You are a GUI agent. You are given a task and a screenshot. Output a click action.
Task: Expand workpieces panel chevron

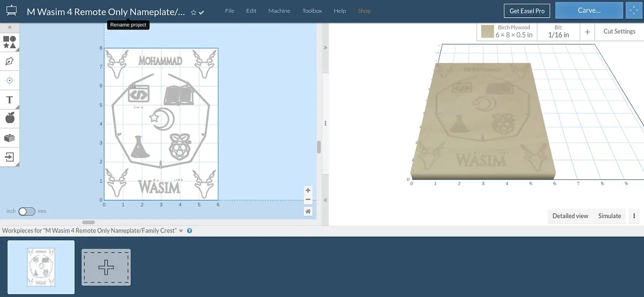point(181,230)
